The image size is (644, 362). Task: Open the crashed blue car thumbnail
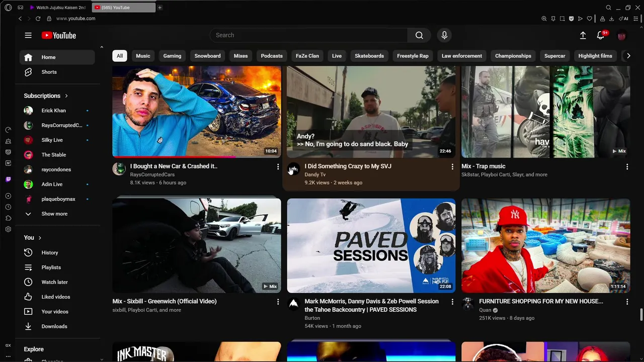click(197, 112)
